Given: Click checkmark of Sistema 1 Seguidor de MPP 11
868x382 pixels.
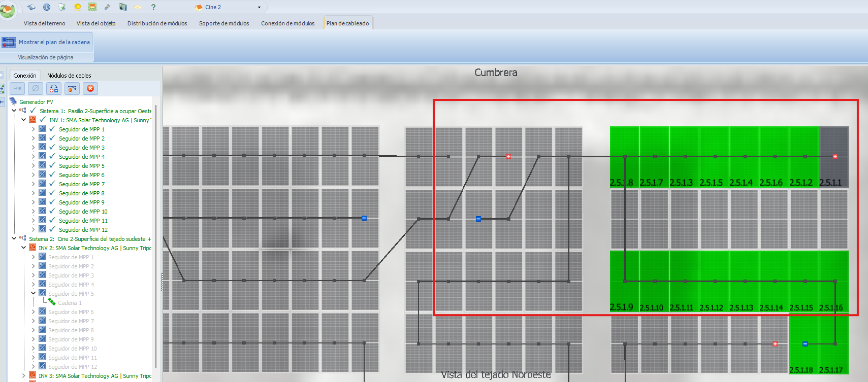Looking at the screenshot, I should click(52, 220).
